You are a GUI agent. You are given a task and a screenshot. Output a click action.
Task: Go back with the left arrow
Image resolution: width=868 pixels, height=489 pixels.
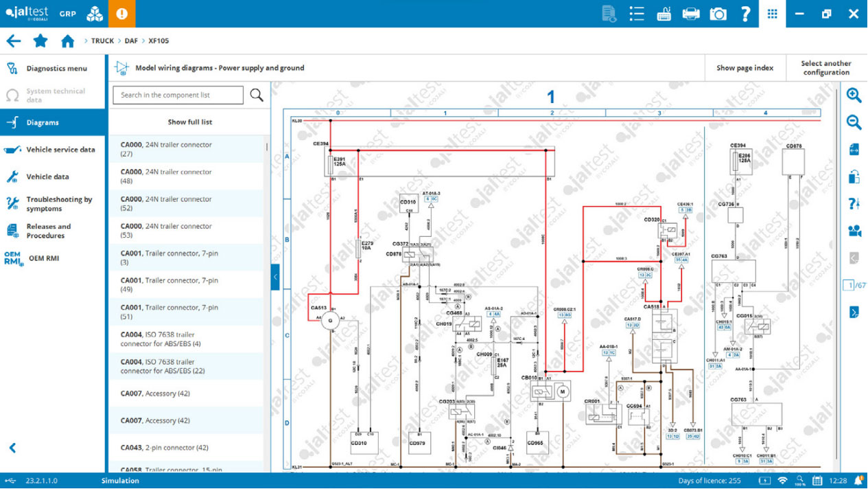[14, 41]
